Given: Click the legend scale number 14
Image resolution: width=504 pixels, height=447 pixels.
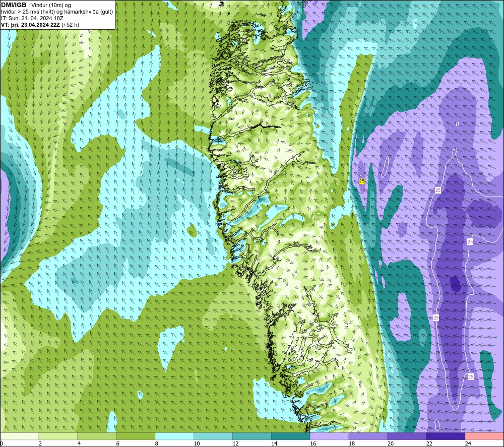Looking at the screenshot, I should pos(274,443).
